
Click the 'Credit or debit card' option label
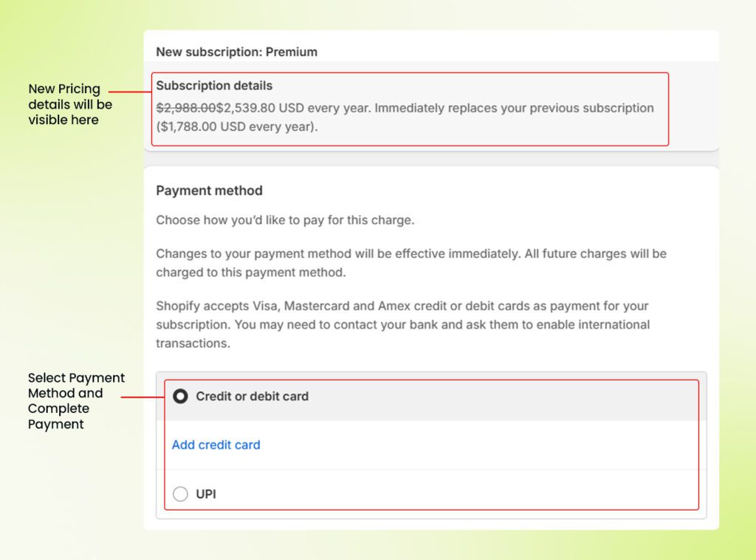pos(252,397)
